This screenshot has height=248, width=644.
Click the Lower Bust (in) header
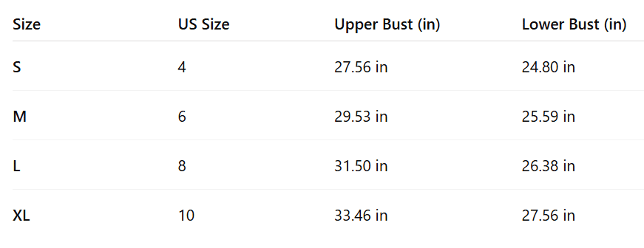click(x=574, y=24)
